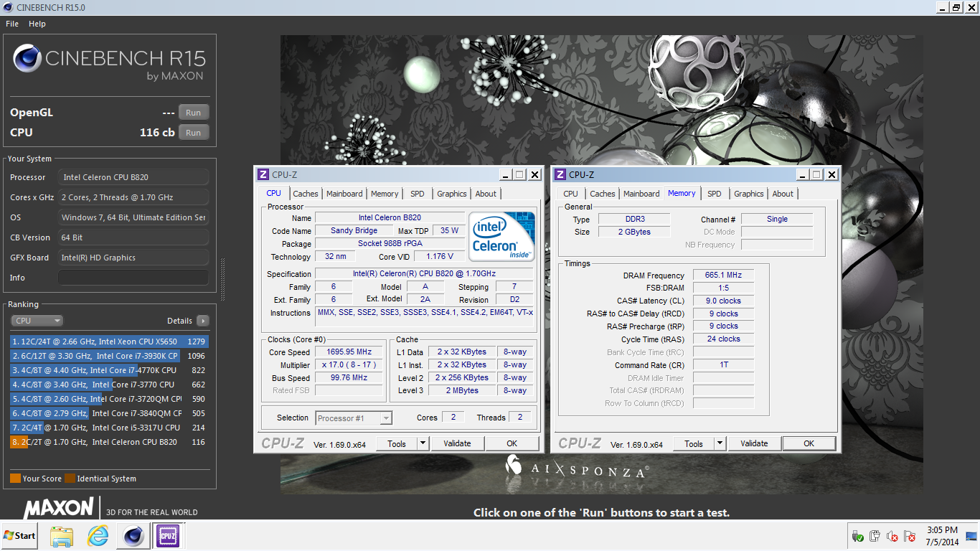Switch to Caches tab in left CPU-Z

[306, 194]
